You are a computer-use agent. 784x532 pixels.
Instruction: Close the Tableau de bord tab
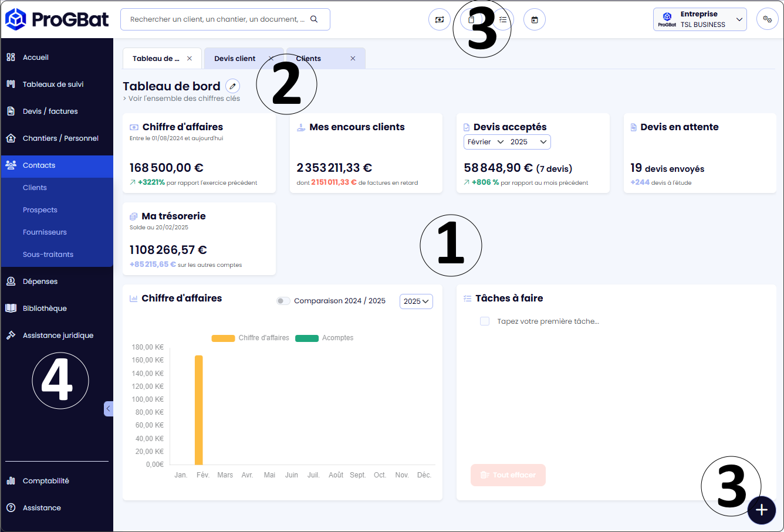click(190, 59)
